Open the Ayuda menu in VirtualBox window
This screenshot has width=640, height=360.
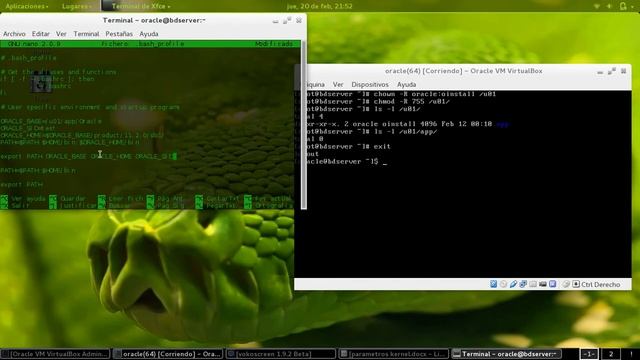pyautogui.click(x=407, y=84)
